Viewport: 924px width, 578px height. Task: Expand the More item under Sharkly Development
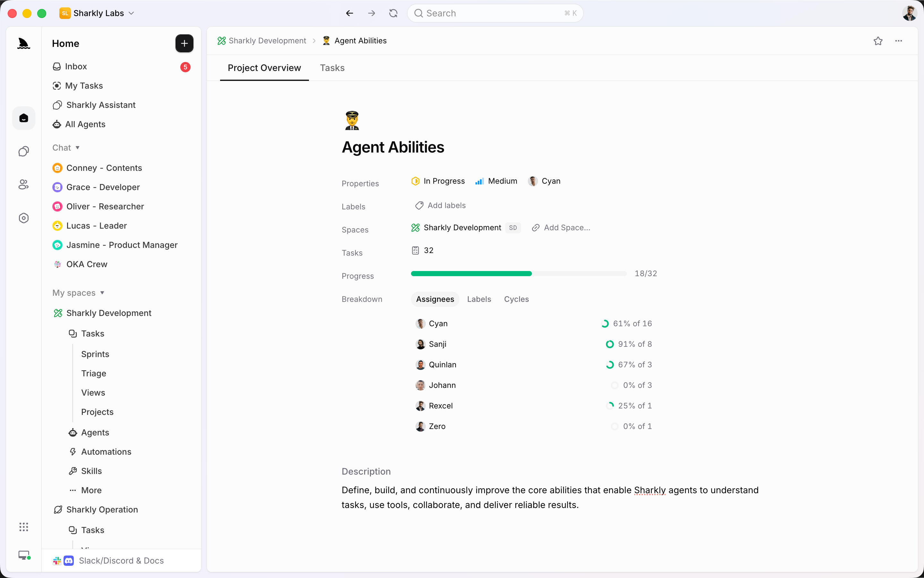[x=85, y=490]
